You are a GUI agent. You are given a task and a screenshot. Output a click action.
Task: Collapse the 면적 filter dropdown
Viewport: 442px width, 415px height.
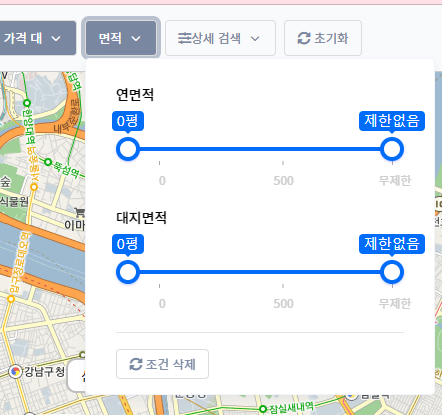121,38
